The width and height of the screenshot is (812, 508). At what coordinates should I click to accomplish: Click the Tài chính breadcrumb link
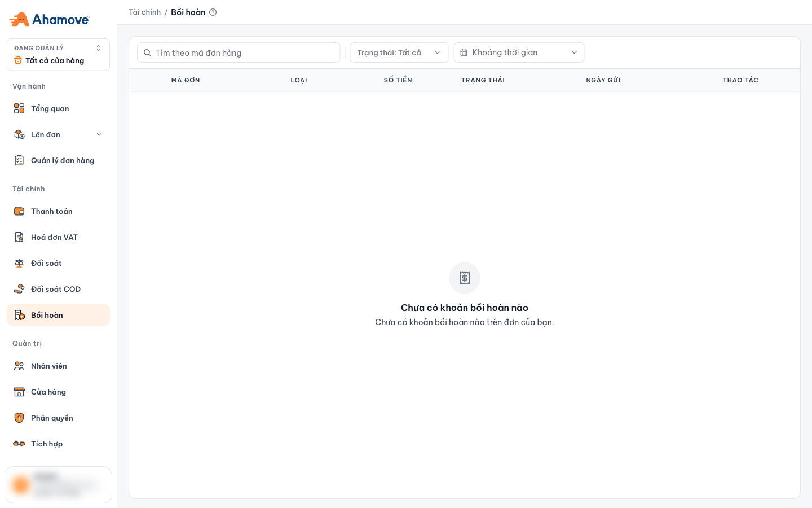tap(144, 12)
